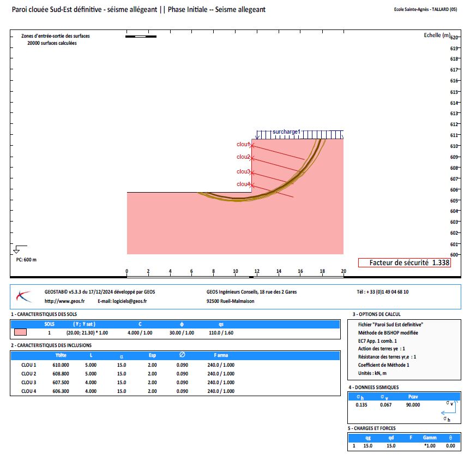Click the Echelle (m) axis label
Image resolution: width=476 pixels, height=466 pixels.
(436, 35)
